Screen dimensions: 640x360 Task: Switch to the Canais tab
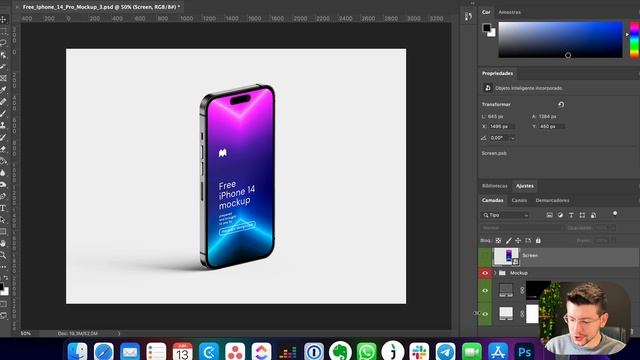[519, 200]
